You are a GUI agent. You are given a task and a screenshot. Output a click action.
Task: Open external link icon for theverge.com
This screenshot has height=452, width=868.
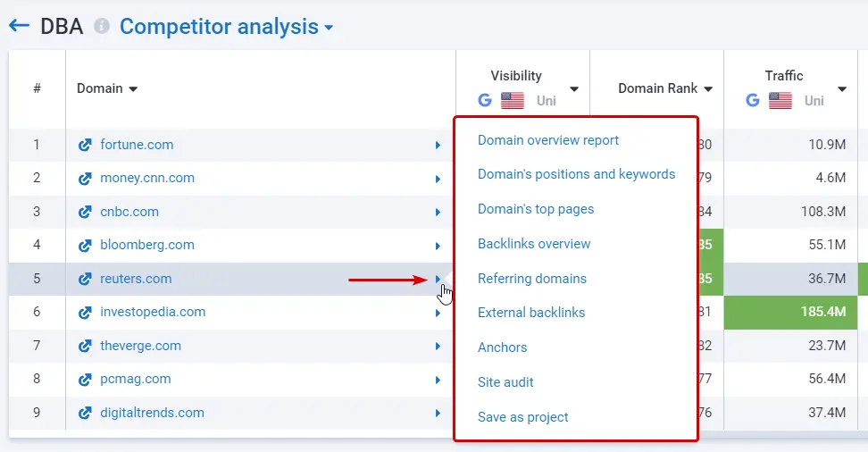point(85,347)
